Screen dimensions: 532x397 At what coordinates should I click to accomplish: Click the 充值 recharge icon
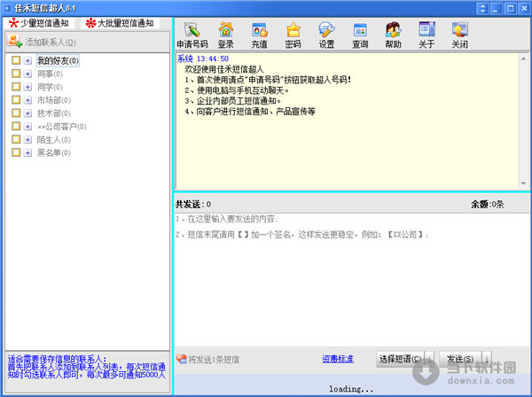coord(260,35)
